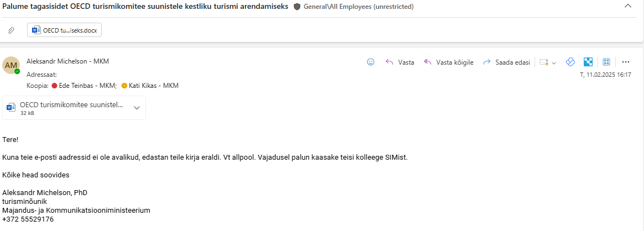The image size is (644, 231).
Task: Click the message date T, 11.02.2025 16:17
Action: [605, 75]
